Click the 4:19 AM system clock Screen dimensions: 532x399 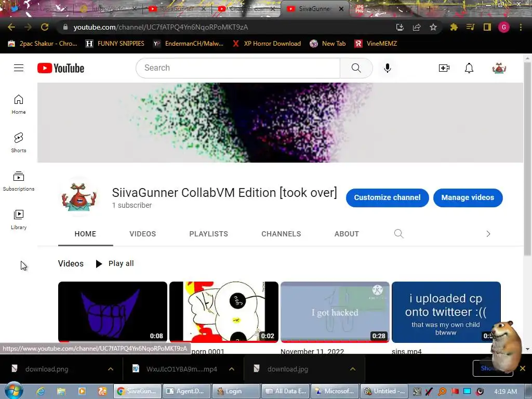(x=506, y=391)
